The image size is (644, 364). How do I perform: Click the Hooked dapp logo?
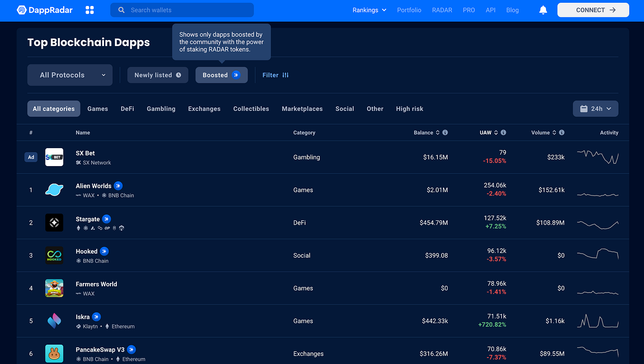[x=54, y=255]
